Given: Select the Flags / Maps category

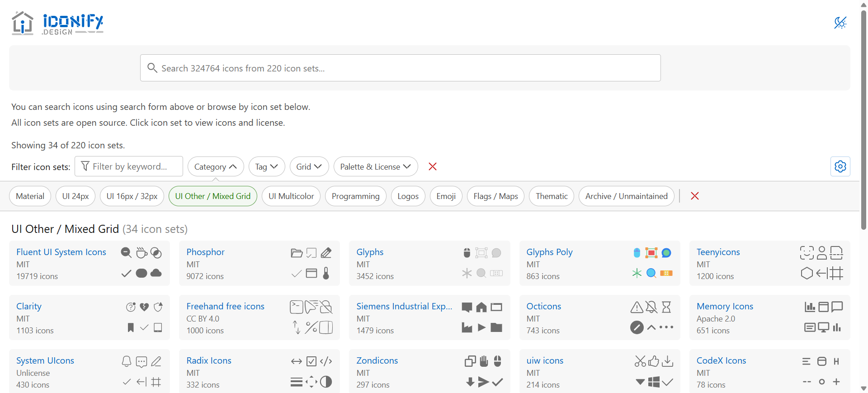Looking at the screenshot, I should tap(495, 196).
